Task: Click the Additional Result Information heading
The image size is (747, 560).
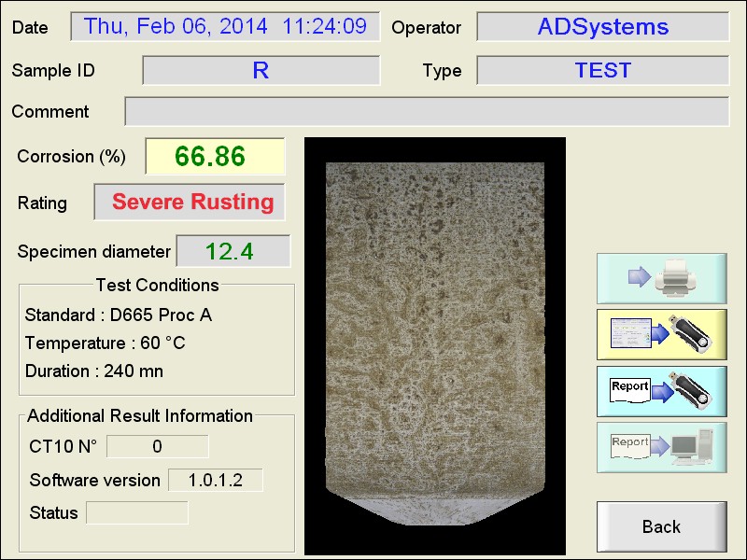Action: click(139, 415)
